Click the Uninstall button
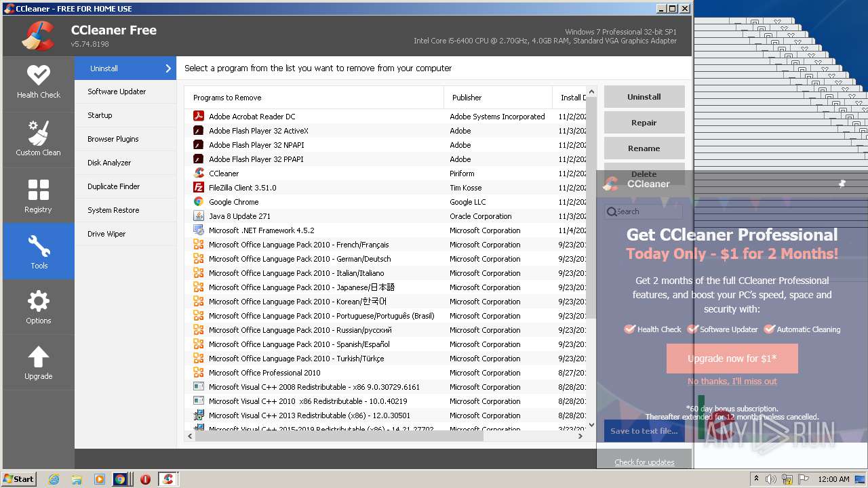This screenshot has width=868, height=488. pyautogui.click(x=644, y=96)
